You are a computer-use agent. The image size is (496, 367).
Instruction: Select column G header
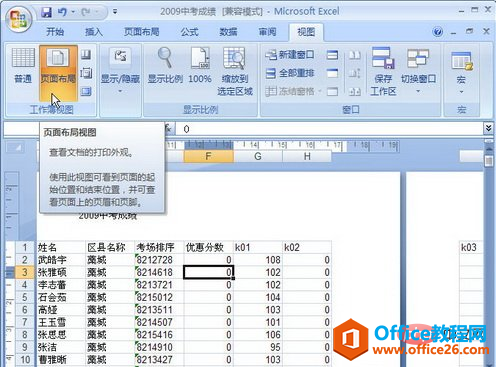coord(258,156)
